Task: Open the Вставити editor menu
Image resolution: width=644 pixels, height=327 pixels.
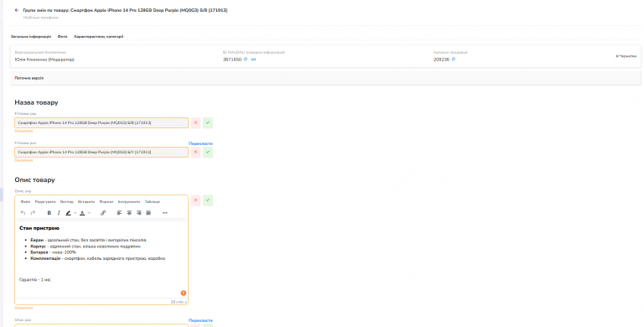Action: (86, 202)
